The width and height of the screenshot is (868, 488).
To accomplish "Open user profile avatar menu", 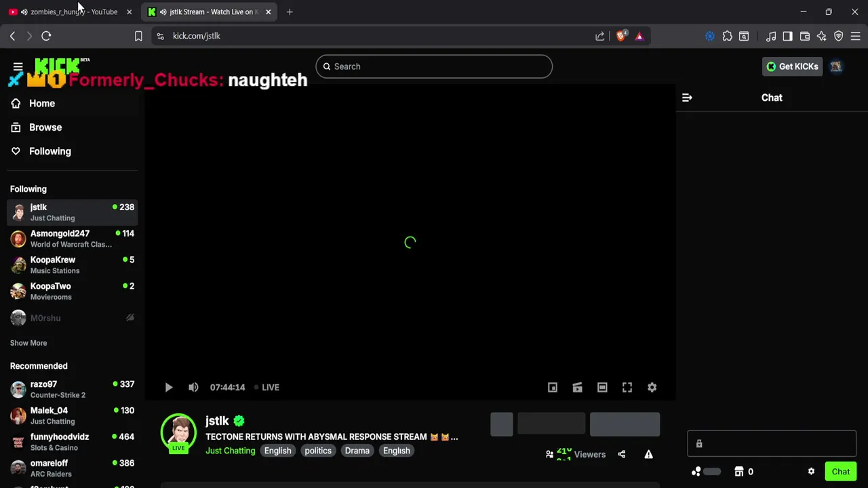I will (x=836, y=66).
